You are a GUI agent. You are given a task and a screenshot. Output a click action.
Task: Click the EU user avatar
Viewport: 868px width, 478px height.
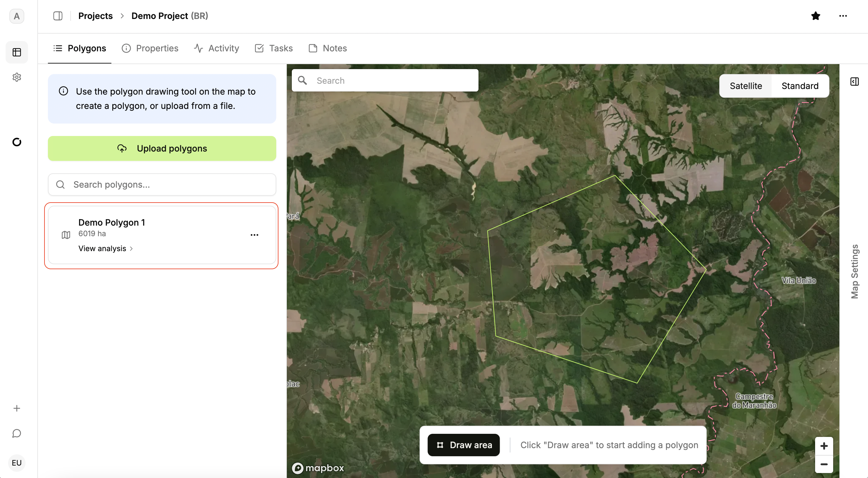point(16,462)
